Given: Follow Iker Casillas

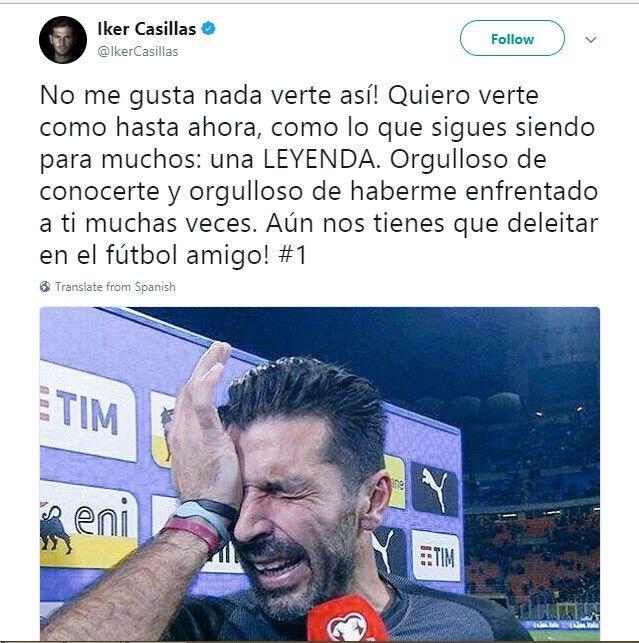Looking at the screenshot, I should pyautogui.click(x=512, y=39).
